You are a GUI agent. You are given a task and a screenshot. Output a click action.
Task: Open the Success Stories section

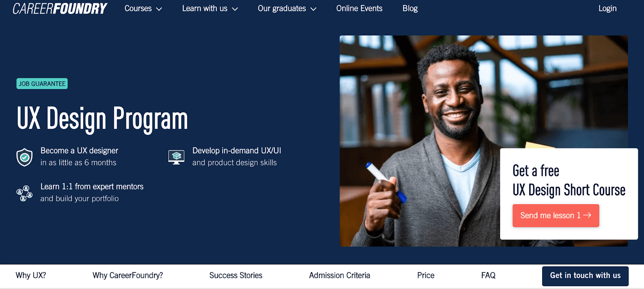click(235, 275)
